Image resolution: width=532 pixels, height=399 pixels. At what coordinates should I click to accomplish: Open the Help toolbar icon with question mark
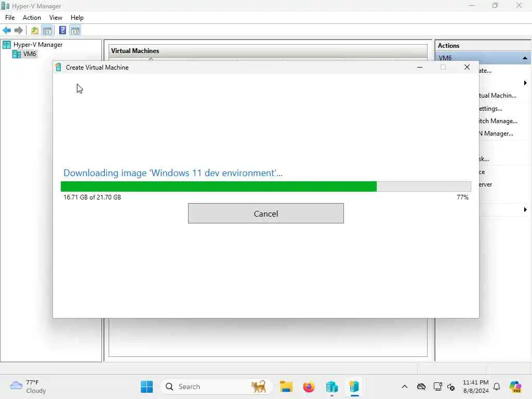(62, 31)
